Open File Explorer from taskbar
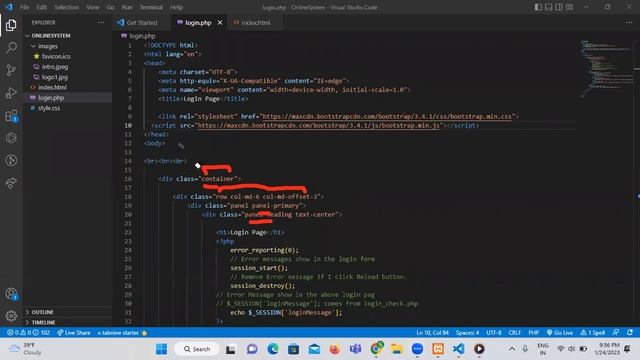Screen dimensions: 640x360 click(396, 349)
